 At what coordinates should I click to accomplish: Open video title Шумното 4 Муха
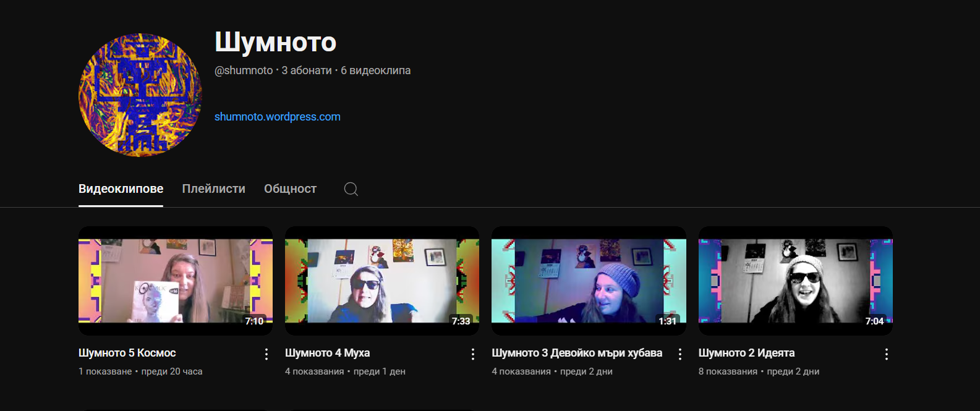pos(327,353)
